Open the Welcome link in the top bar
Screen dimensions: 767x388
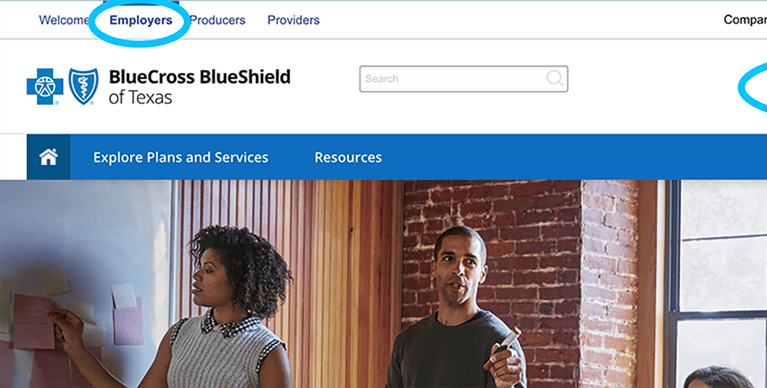point(64,20)
